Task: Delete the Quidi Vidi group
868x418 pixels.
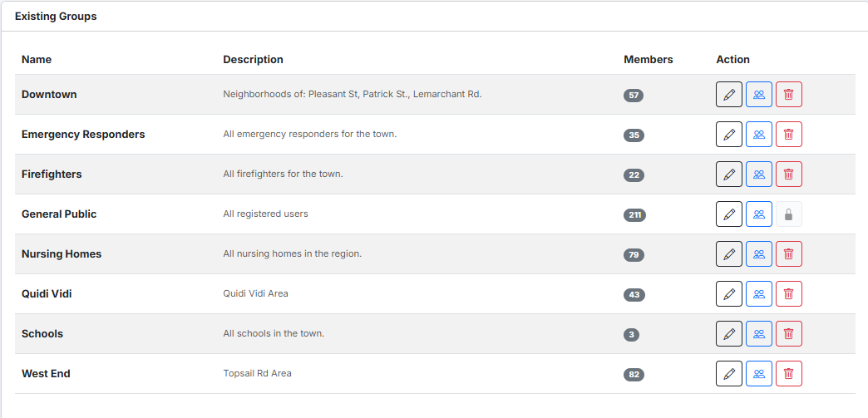Action: [x=788, y=294]
